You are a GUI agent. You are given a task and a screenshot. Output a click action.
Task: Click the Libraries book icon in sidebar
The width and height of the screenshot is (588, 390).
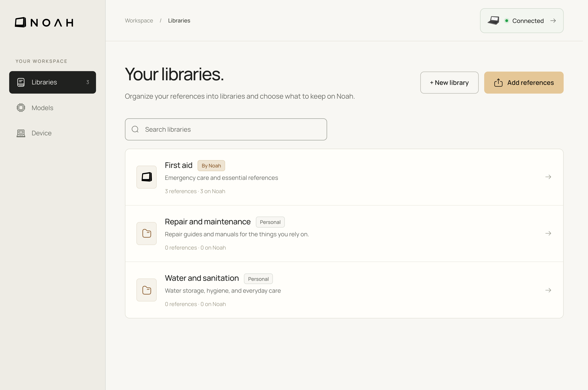pos(21,82)
